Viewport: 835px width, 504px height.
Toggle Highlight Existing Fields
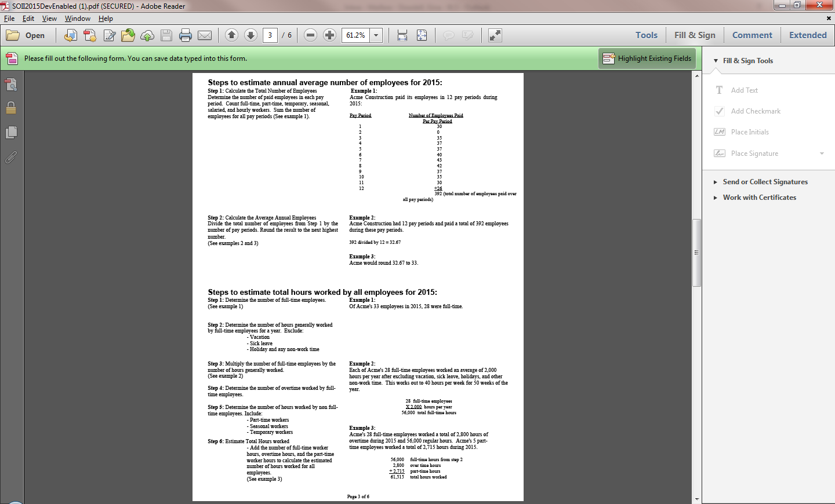pos(647,59)
